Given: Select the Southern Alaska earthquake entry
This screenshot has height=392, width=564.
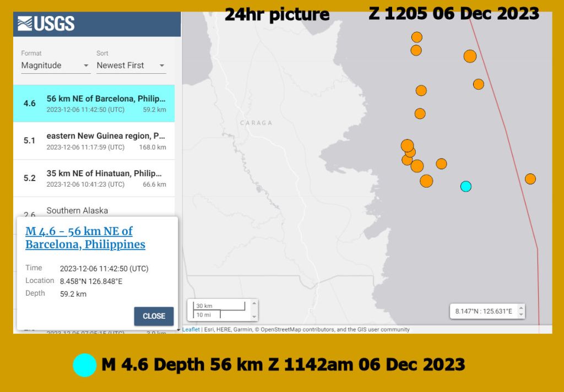Looking at the screenshot, I should [x=94, y=210].
